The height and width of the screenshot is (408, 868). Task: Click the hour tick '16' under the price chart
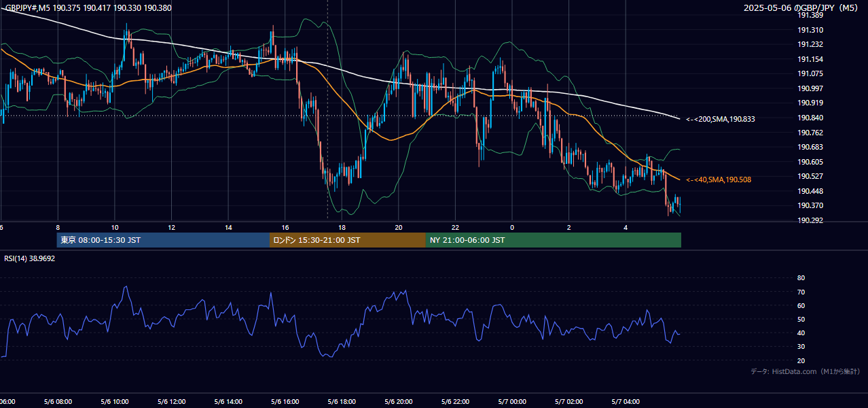(285, 227)
